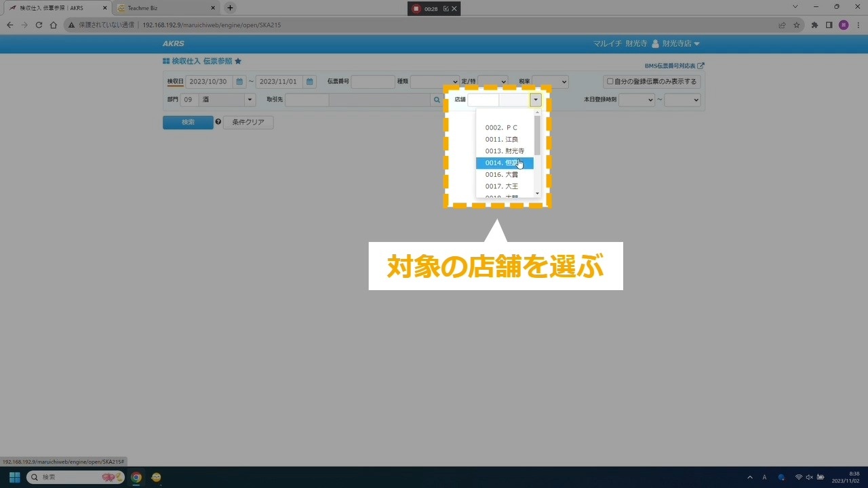Reload the browser page

click(x=39, y=25)
